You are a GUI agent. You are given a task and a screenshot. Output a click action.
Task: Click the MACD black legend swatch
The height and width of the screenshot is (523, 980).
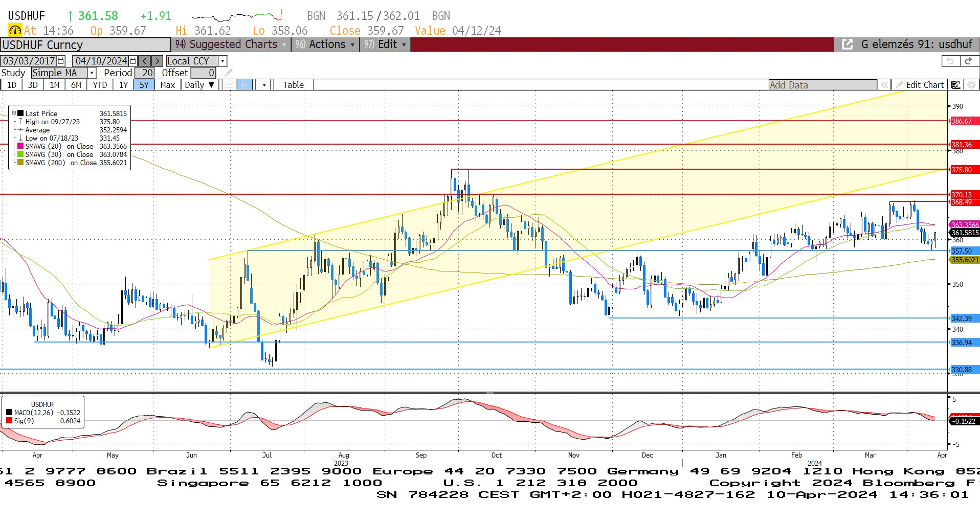[x=9, y=413]
